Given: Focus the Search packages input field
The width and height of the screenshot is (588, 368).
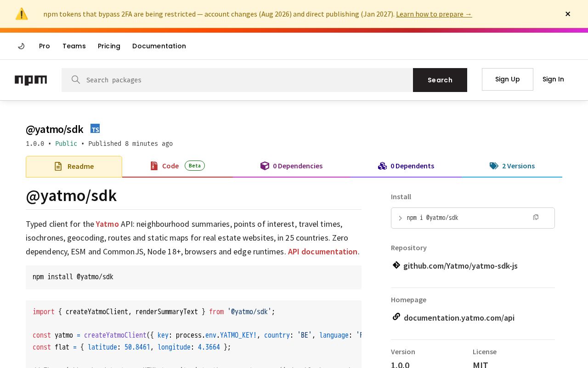Looking at the screenshot, I should coord(237,80).
